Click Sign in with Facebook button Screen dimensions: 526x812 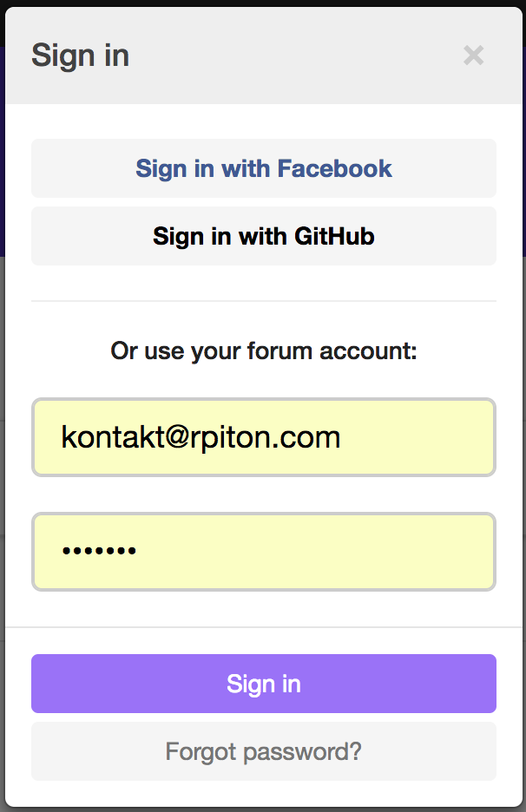264,168
